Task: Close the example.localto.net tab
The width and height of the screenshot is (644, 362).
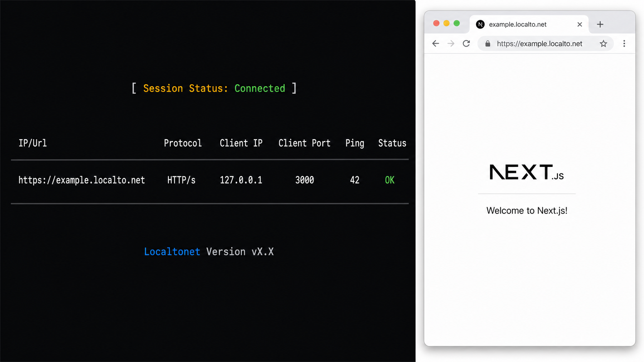Action: 580,24
